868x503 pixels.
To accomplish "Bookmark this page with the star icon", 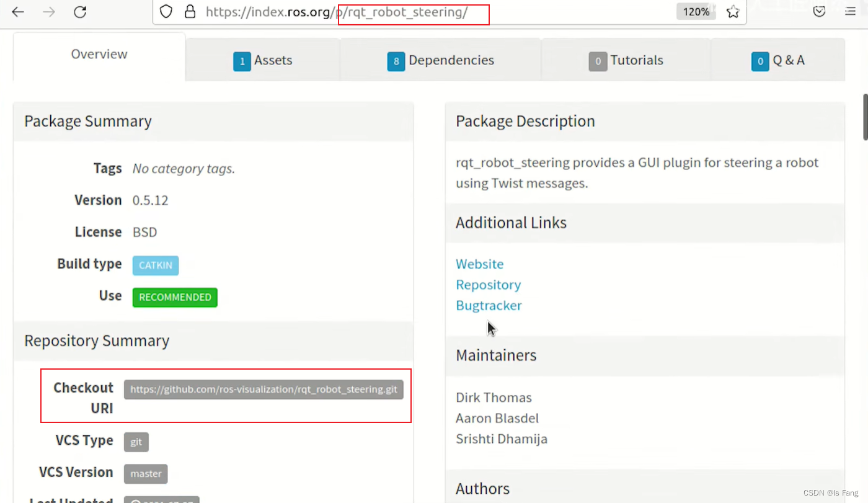I will pos(733,12).
